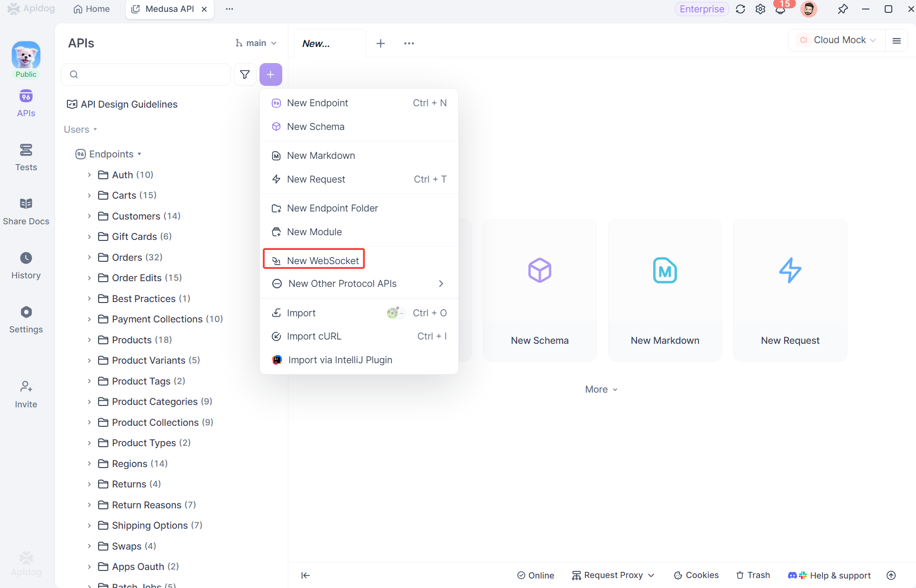The width and height of the screenshot is (916, 588).
Task: Open the History sidebar icon
Action: point(26,266)
